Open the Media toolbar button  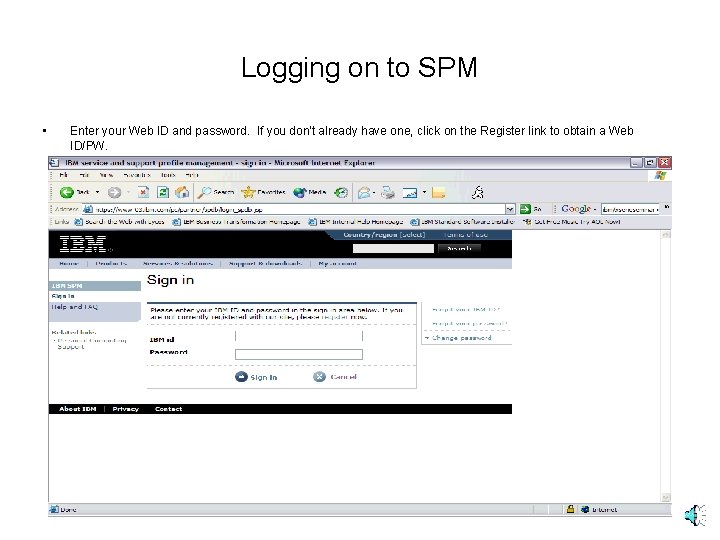coord(309,192)
